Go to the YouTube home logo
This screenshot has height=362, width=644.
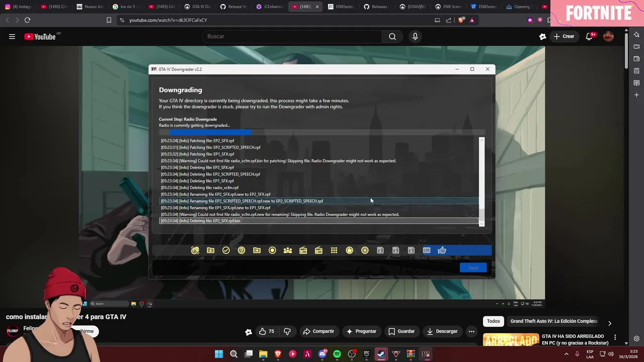(40, 36)
